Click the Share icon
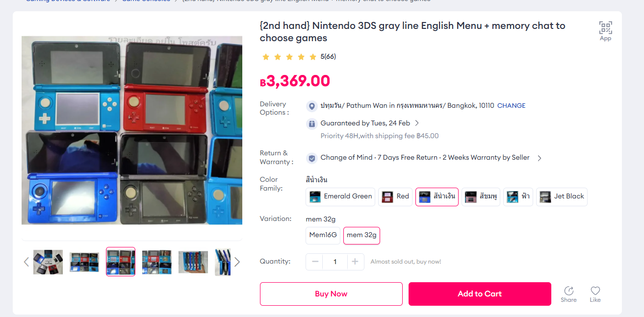 coord(568,291)
